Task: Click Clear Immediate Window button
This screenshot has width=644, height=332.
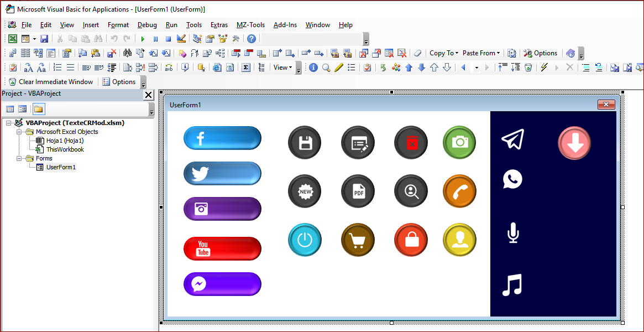Action: click(x=50, y=82)
